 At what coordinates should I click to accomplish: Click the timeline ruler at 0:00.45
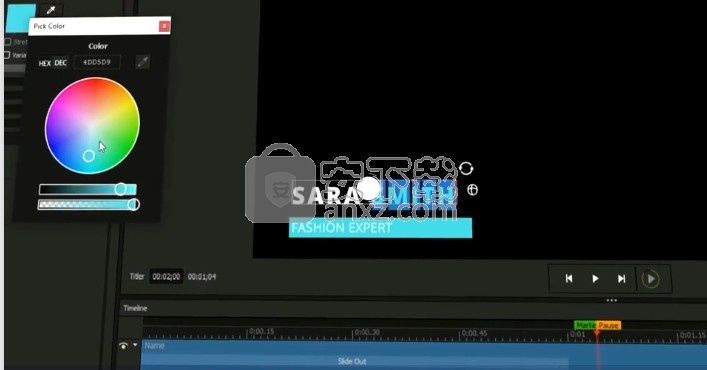pyautogui.click(x=474, y=333)
